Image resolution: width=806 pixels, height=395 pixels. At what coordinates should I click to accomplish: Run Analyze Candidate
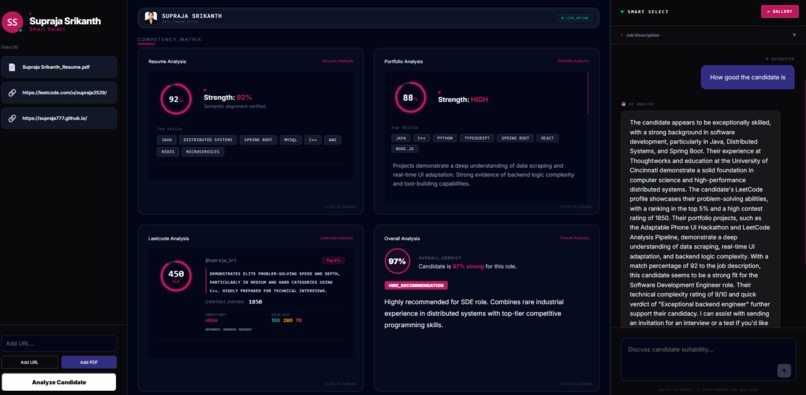[59, 382]
